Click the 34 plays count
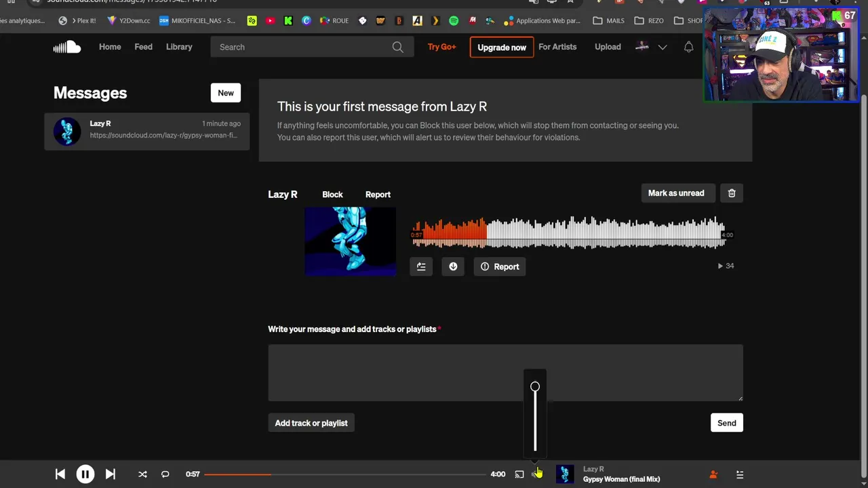 pyautogui.click(x=726, y=266)
